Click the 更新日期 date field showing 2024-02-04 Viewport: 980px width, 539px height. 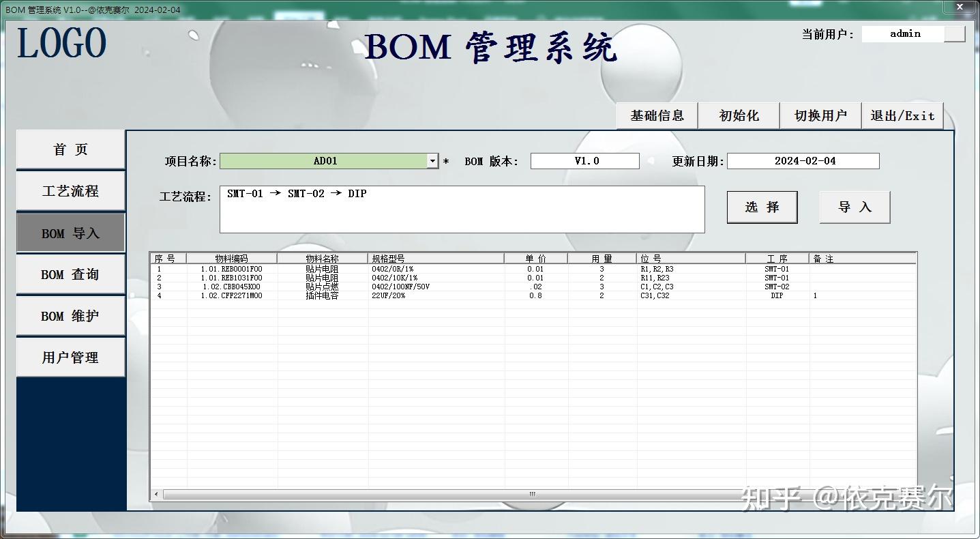point(803,161)
